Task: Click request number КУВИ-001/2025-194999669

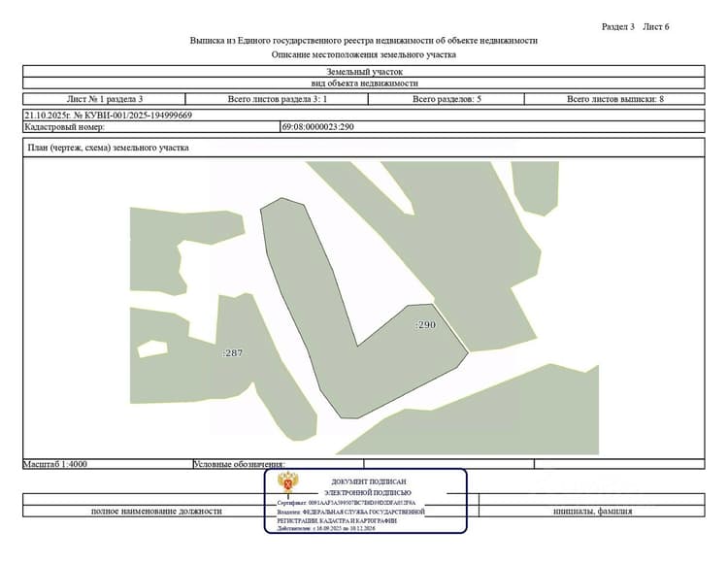Action: (x=133, y=116)
